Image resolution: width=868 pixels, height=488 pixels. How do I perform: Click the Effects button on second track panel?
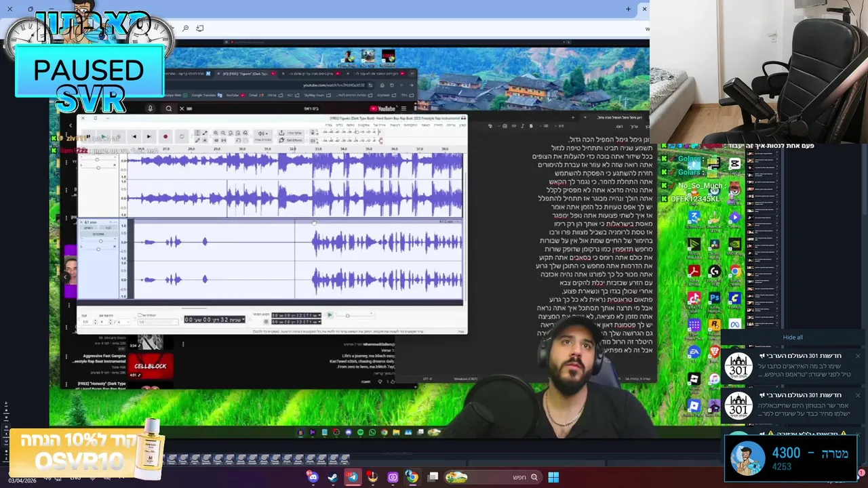(x=98, y=235)
